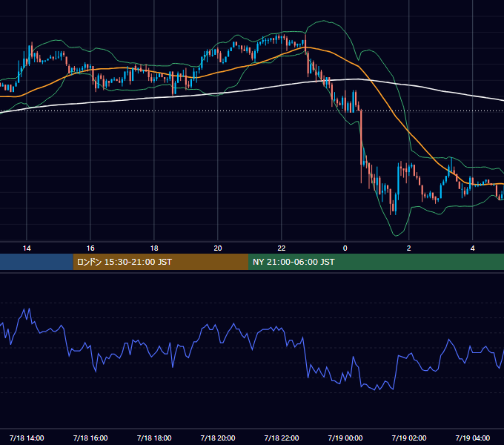Click the hour label 14 on the price chart axis
The image size is (504, 445).
click(27, 248)
